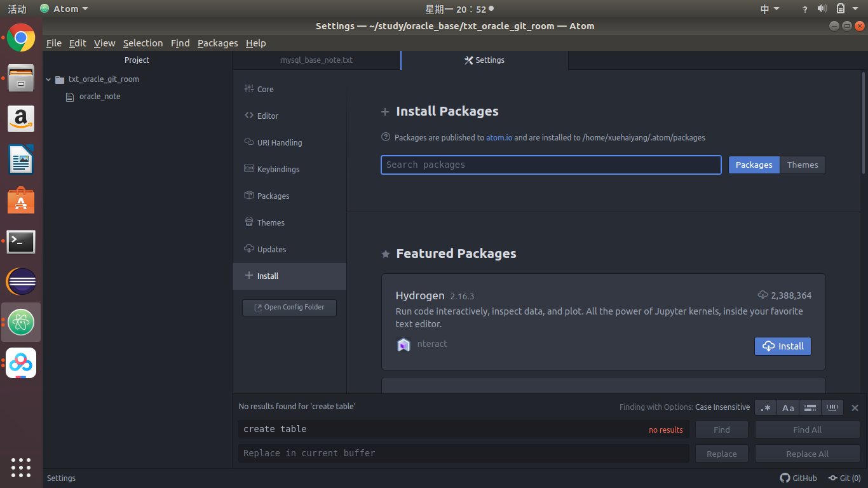Focus the Replace in current buffer field
The height and width of the screenshot is (488, 868).
pos(464,454)
